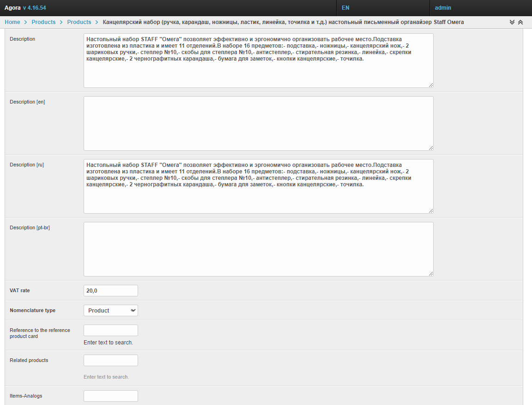
Task: Click inside the empty Description [en] field
Action: (258, 123)
